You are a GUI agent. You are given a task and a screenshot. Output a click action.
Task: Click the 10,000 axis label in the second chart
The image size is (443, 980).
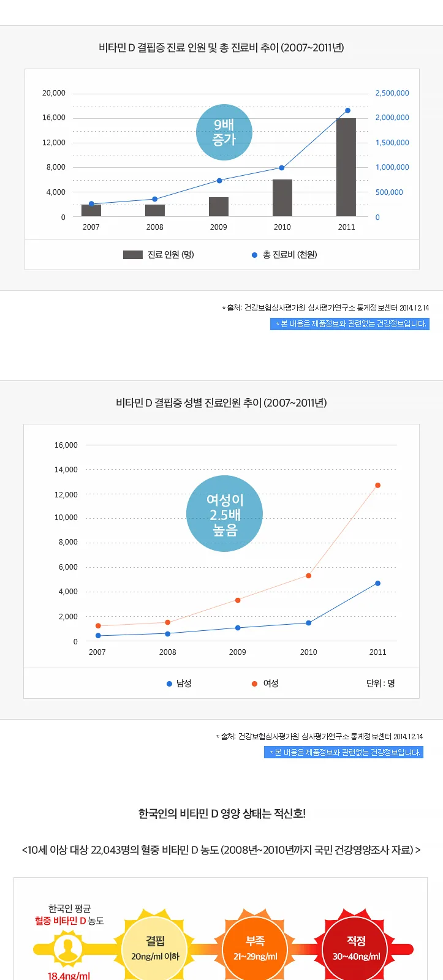tap(66, 518)
